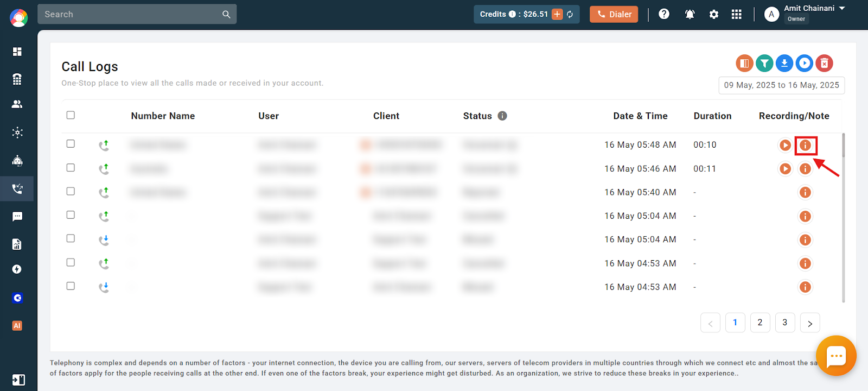Select the Call Logs sidebar icon

pos(17,189)
